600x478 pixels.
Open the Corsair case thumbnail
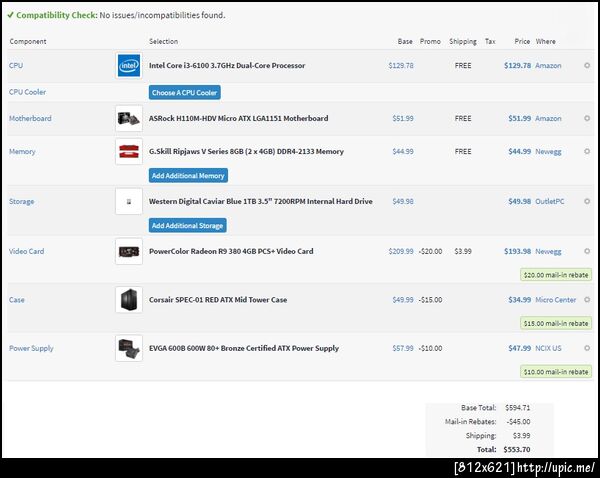coord(129,300)
